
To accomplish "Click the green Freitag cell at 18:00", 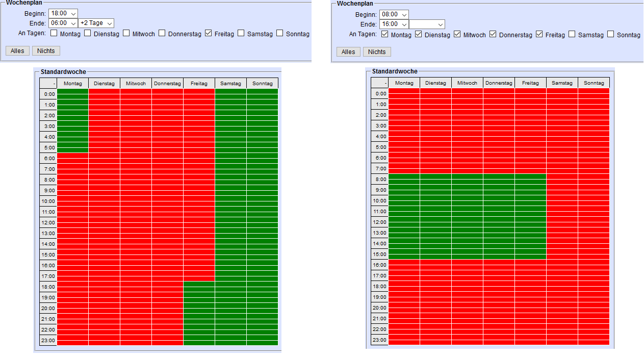I will point(199,287).
